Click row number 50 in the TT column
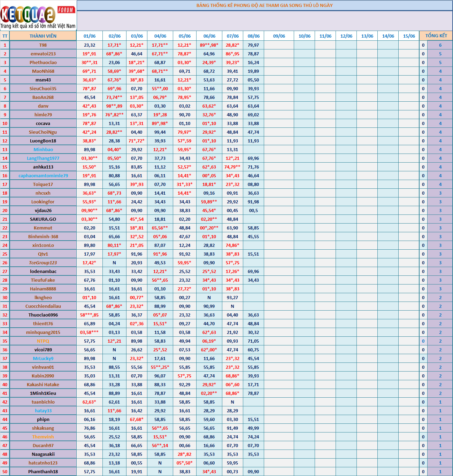The image size is (453, 476). coord(5,471)
